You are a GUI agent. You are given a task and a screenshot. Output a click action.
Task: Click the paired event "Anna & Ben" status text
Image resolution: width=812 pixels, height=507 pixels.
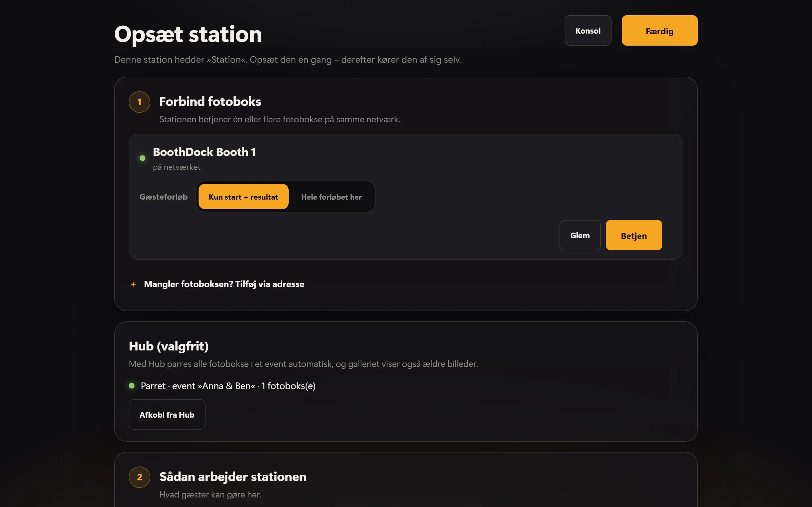pos(228,386)
